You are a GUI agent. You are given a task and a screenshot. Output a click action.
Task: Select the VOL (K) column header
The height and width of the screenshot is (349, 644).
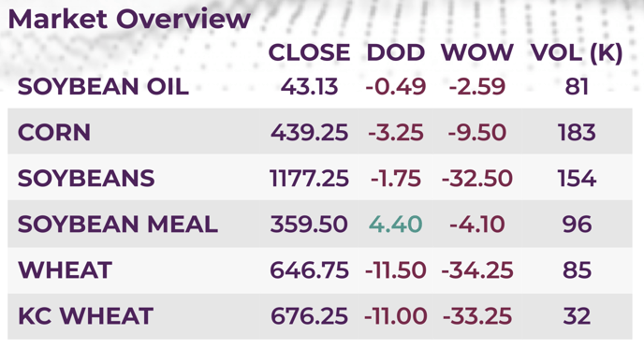point(577,53)
